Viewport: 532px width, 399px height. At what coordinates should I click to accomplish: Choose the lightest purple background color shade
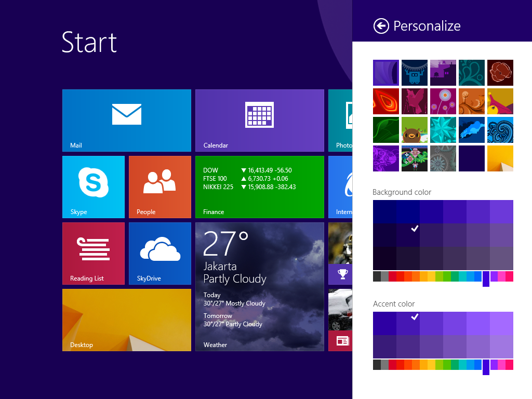click(501, 212)
